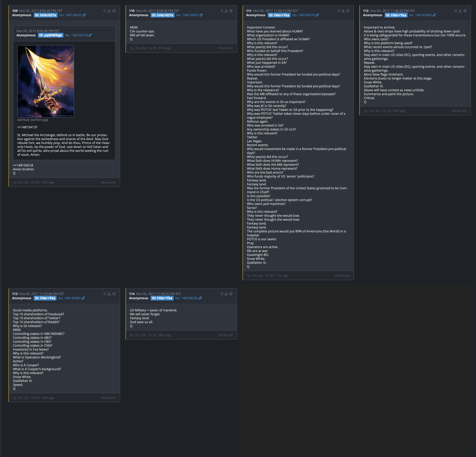
Task: Follow the >>148154137 reply reference
Action: coord(27,127)
